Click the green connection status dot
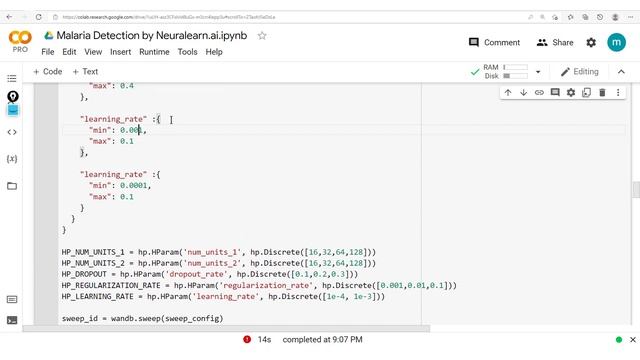Viewport: 640px width, 360px height. [x=619, y=340]
